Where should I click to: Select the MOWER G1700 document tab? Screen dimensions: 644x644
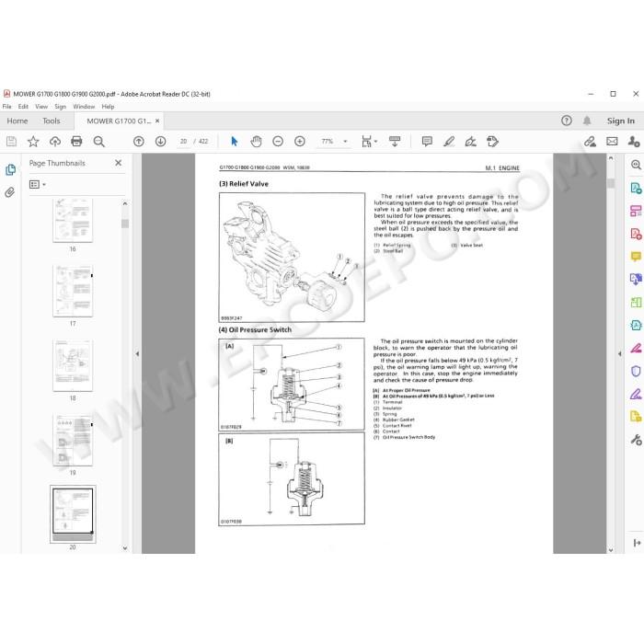pos(119,121)
